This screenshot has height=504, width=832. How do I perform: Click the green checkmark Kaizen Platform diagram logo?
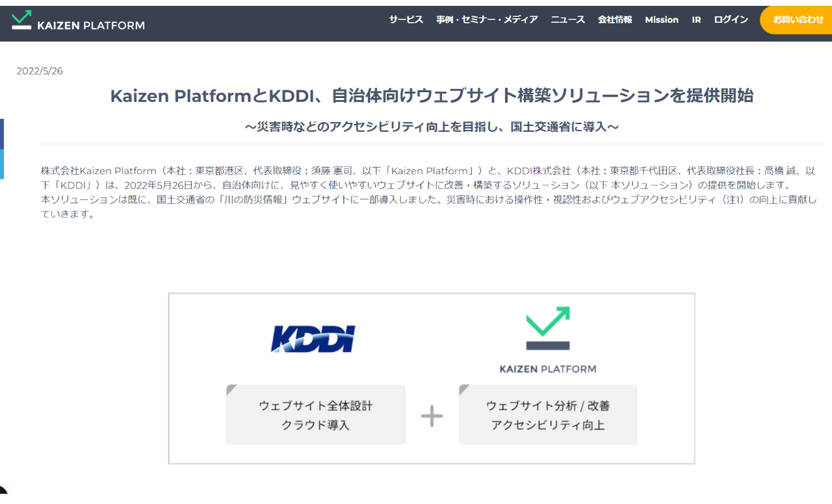click(x=547, y=328)
